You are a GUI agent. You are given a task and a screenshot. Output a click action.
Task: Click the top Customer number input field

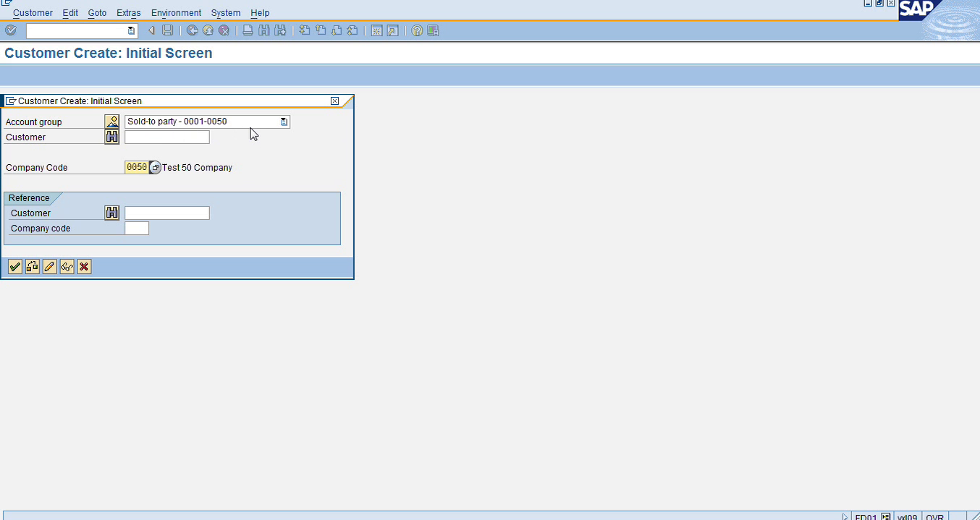167,137
